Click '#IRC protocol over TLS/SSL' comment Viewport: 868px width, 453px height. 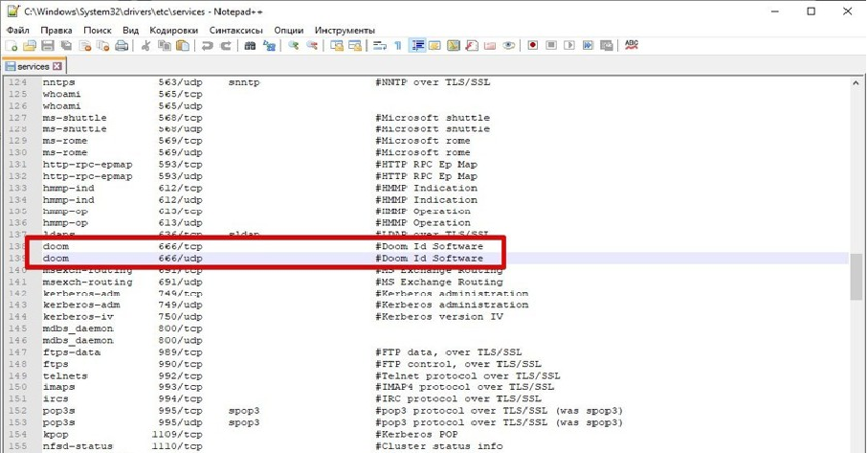[457, 398]
